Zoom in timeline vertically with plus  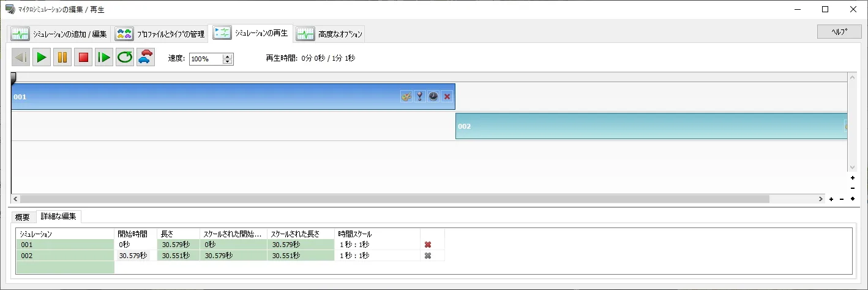(852, 178)
